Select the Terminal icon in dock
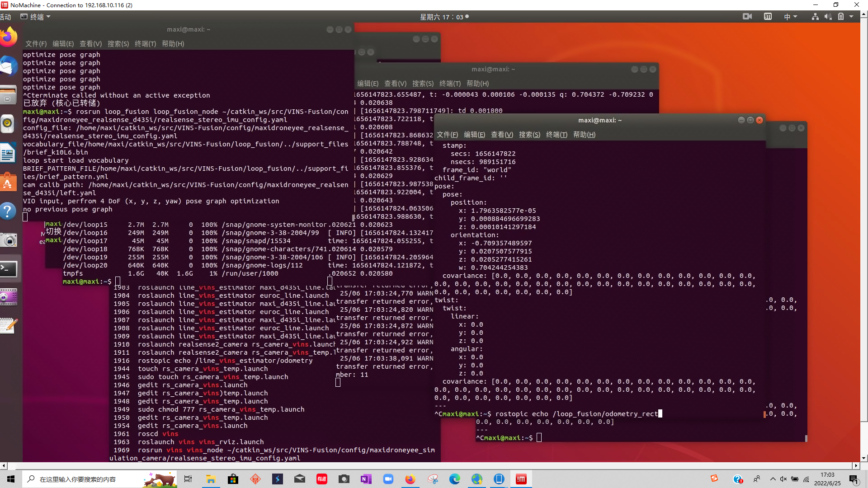 [x=8, y=269]
